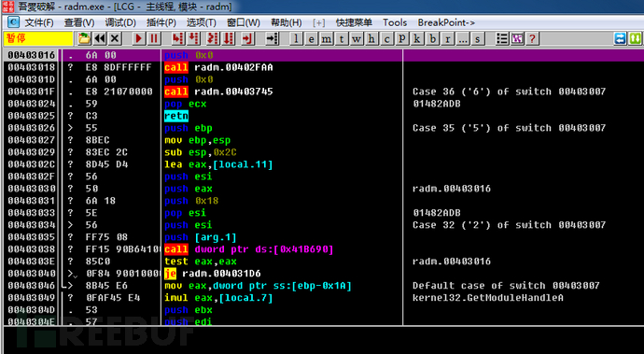Screen dimensions: 644x354
Task: Click the [+] menu item
Action: (318, 22)
